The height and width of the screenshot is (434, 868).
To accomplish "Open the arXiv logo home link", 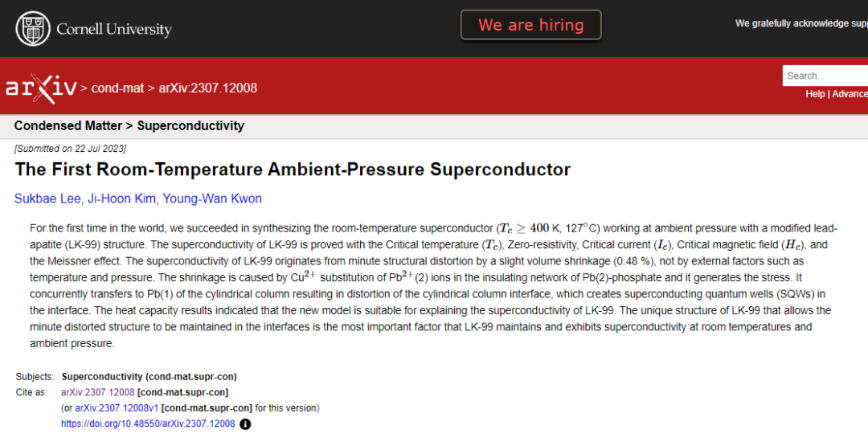I will click(x=41, y=88).
